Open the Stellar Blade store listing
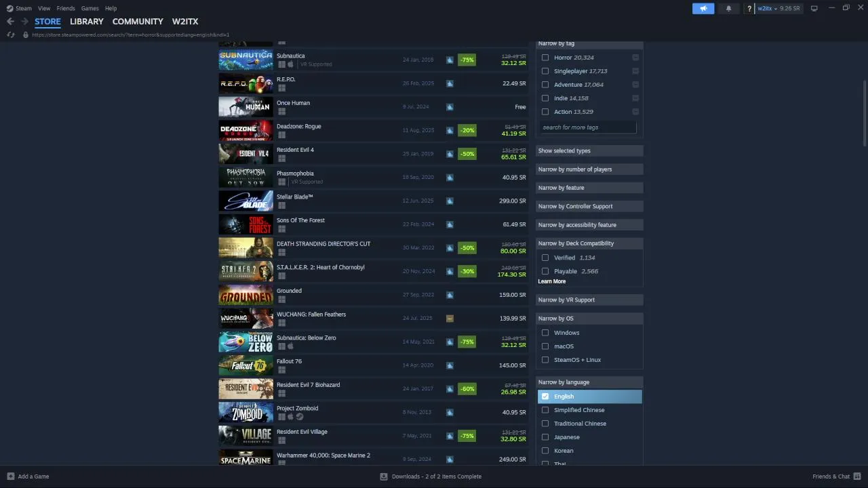The image size is (868, 488). 373,201
